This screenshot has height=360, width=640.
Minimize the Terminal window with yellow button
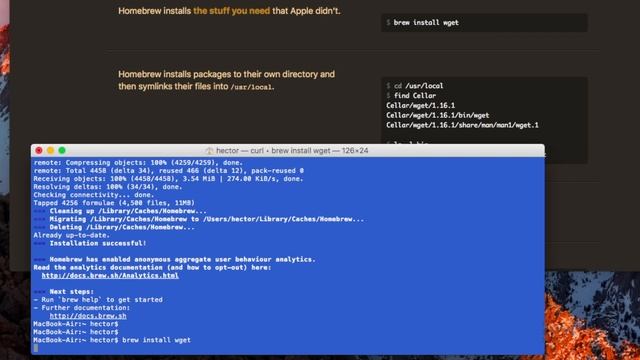pos(50,151)
